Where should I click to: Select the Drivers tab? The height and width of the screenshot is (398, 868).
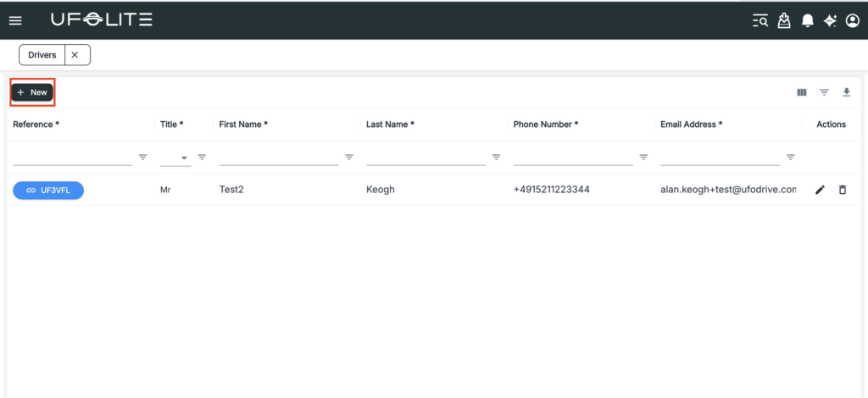click(42, 55)
